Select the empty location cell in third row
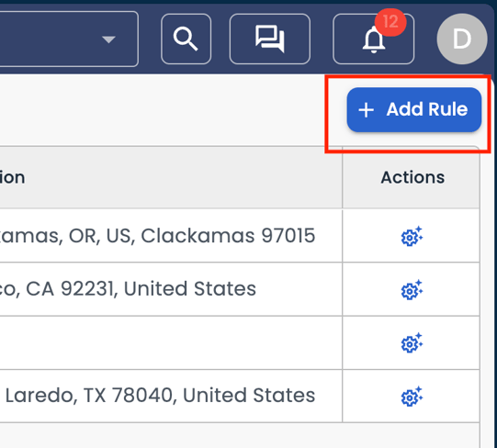The image size is (497, 448). coord(171,342)
